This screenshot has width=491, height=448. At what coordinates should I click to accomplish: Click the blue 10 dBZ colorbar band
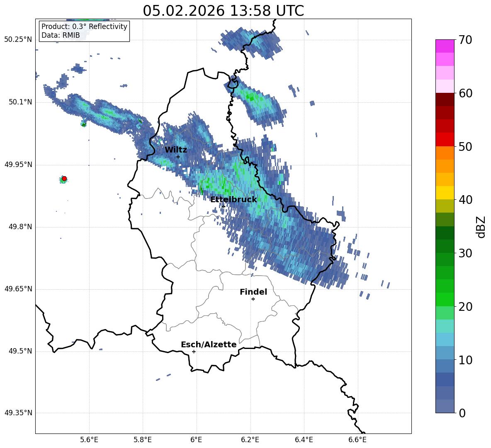pos(445,352)
